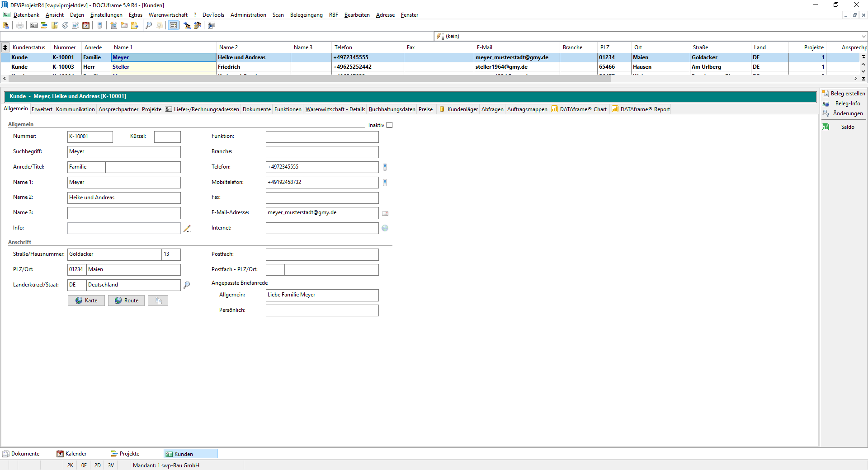Screen dimensions: 868x470
Task: Click the Saldo icon in right panel
Action: pyautogui.click(x=826, y=127)
